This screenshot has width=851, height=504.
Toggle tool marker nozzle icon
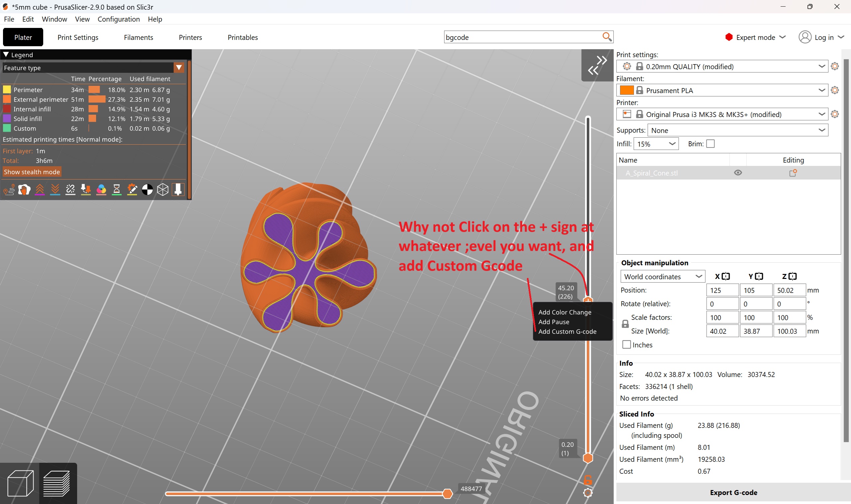point(178,189)
